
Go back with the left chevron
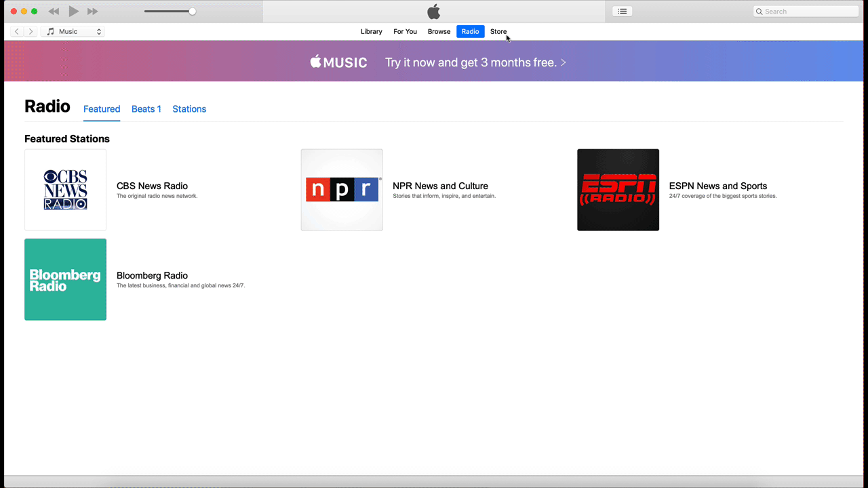[x=17, y=31]
